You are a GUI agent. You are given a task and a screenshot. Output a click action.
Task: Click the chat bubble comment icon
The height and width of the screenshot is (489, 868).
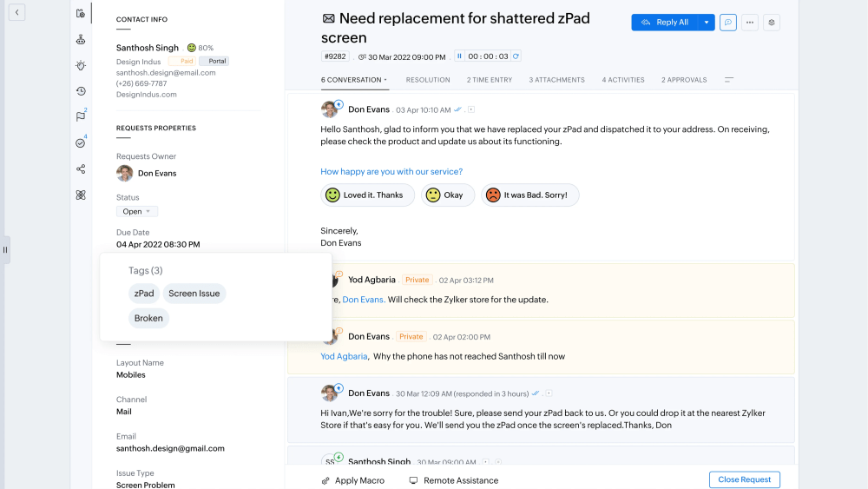[728, 23]
